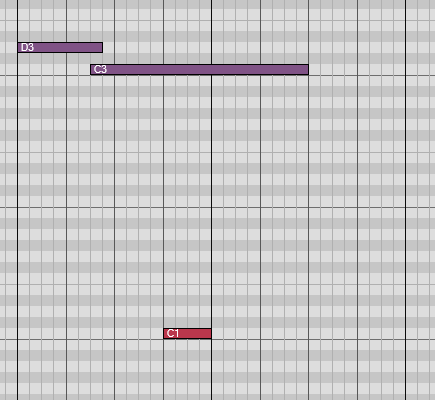Click the right end of the D3 note
Screen dimensions: 435x400
pos(101,47)
